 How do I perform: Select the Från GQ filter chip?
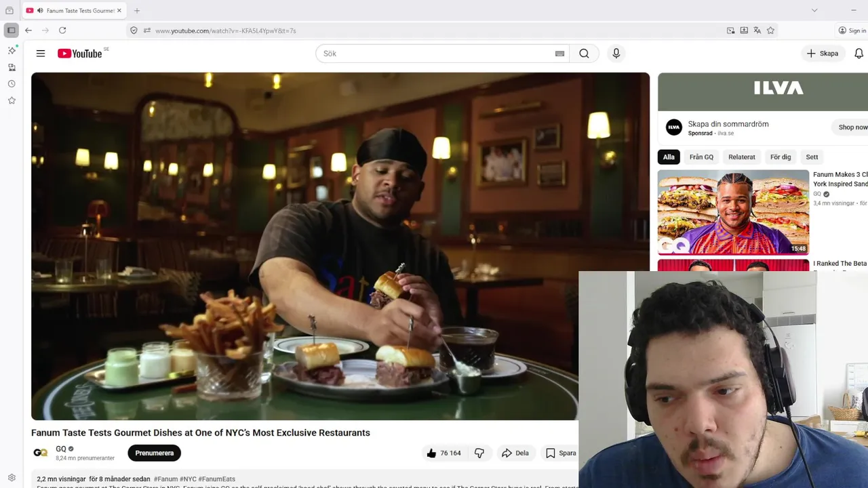point(701,157)
